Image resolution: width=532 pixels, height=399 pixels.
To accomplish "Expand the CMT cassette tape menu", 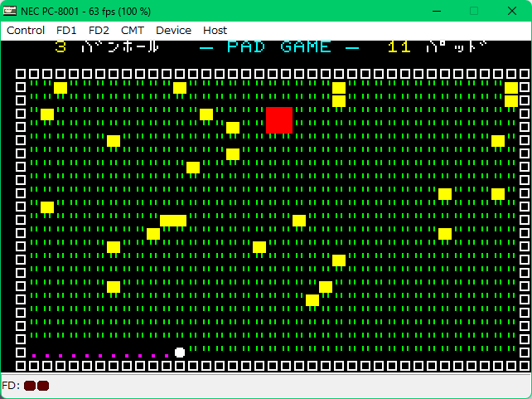I will [x=132, y=30].
